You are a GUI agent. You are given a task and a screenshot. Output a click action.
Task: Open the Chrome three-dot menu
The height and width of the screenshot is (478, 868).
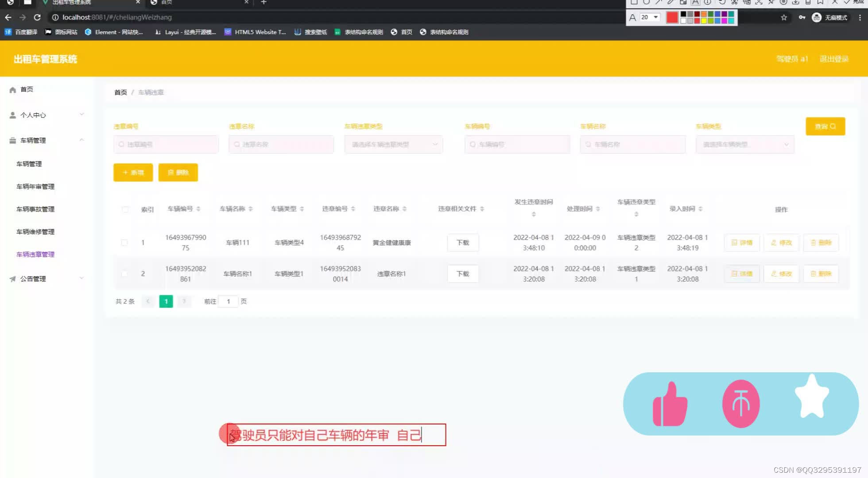[860, 17]
